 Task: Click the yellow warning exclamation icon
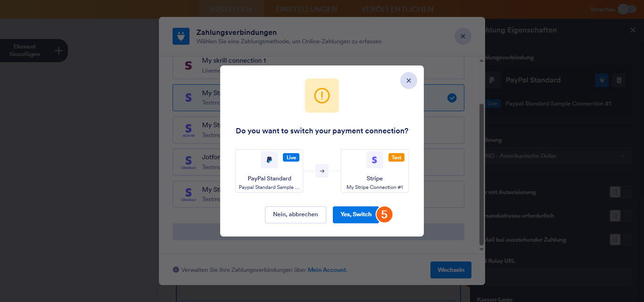click(322, 96)
